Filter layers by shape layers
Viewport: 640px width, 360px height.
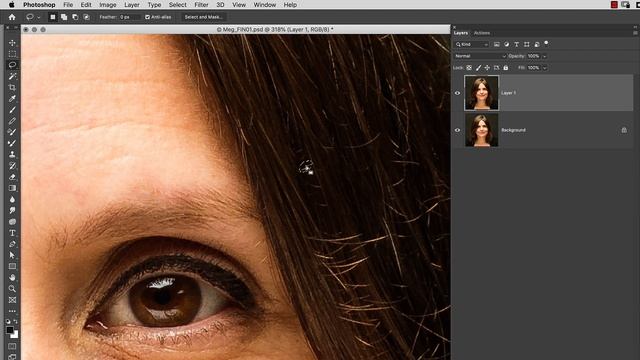[x=527, y=44]
